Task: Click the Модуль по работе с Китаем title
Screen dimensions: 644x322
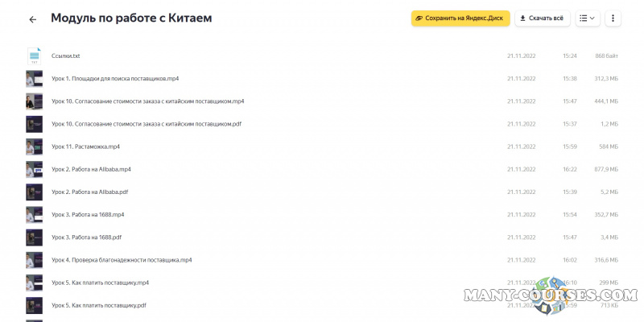Action: [x=131, y=19]
